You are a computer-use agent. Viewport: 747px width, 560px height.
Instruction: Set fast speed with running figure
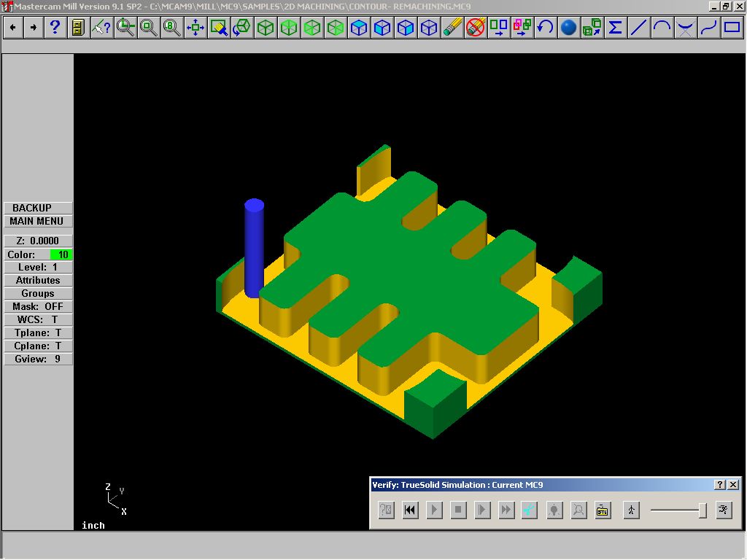[724, 510]
